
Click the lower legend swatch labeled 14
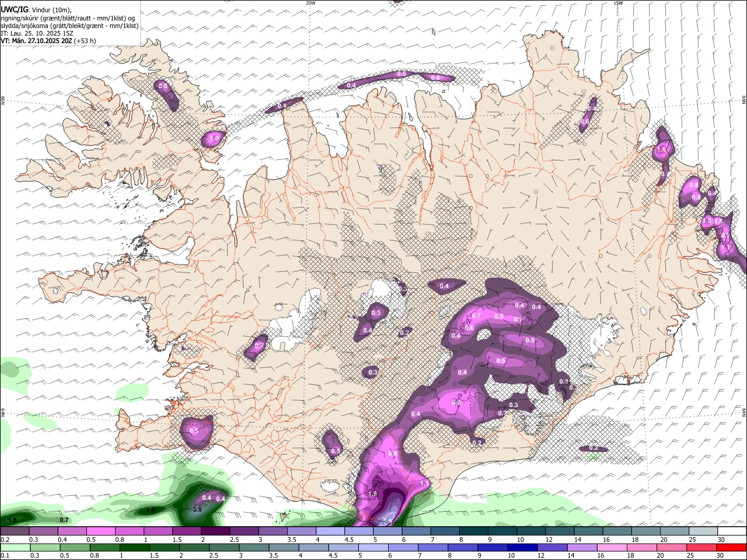pyautogui.click(x=582, y=548)
